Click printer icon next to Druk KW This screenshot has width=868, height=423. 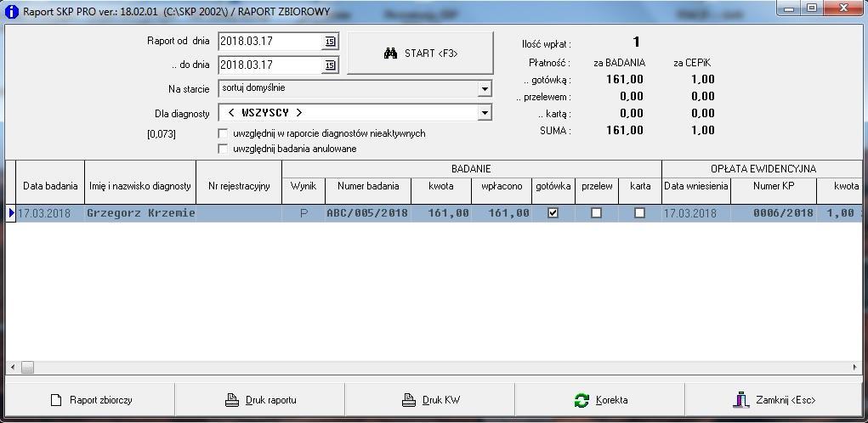click(x=409, y=400)
